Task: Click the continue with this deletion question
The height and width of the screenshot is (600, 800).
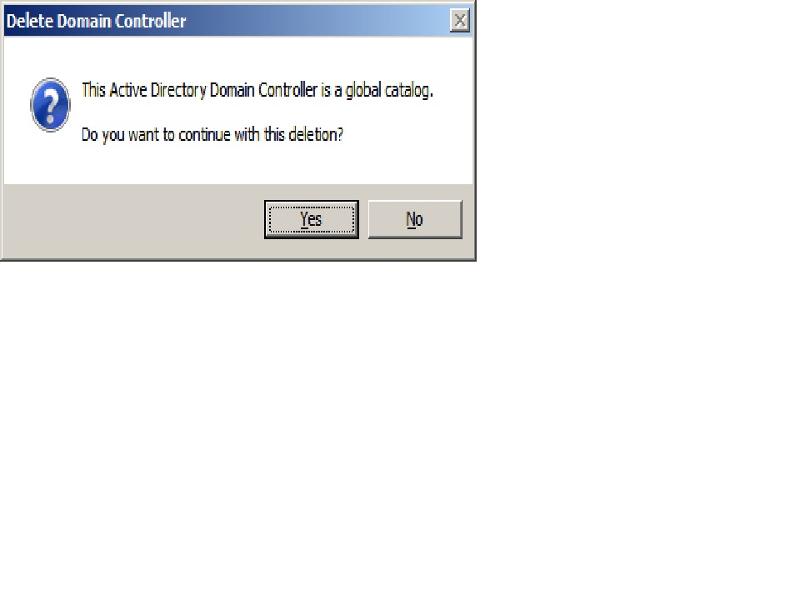Action: (x=212, y=135)
